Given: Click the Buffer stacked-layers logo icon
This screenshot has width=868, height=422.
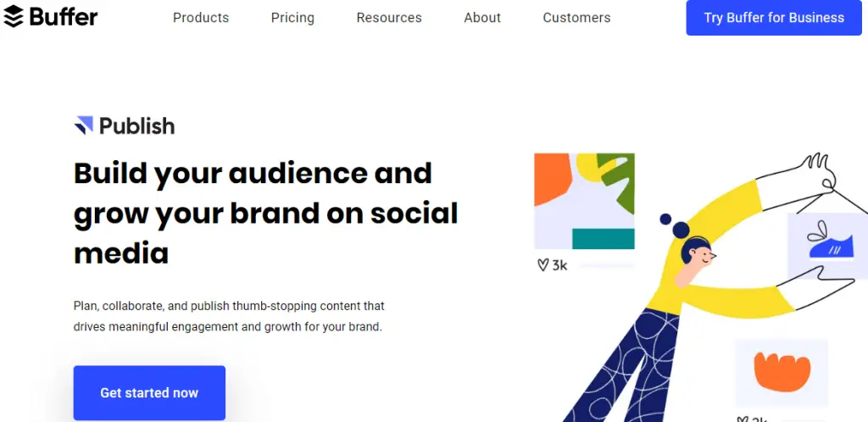Looking at the screenshot, I should point(14,17).
